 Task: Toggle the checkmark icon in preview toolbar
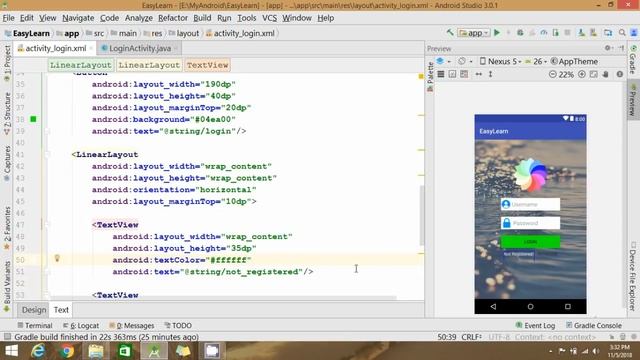pos(452,74)
